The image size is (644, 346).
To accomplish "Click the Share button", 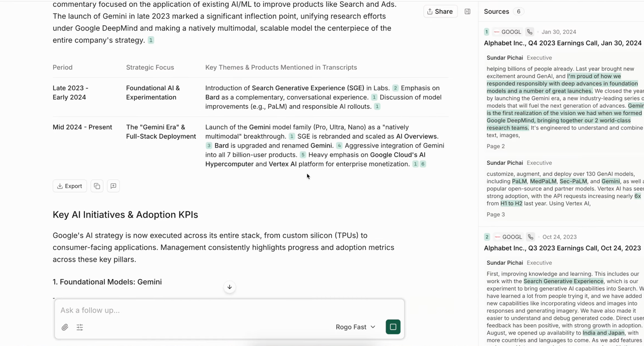I will click(x=440, y=12).
